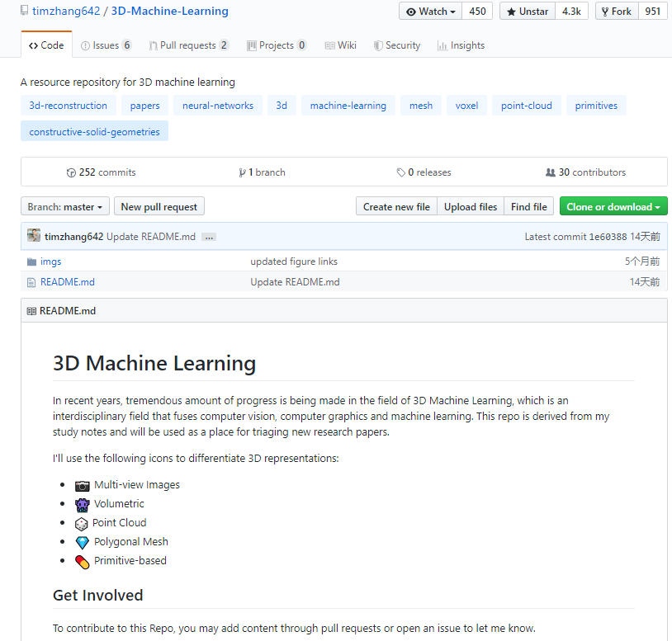The image size is (672, 641).
Task: Click the Fork button
Action: point(617,12)
